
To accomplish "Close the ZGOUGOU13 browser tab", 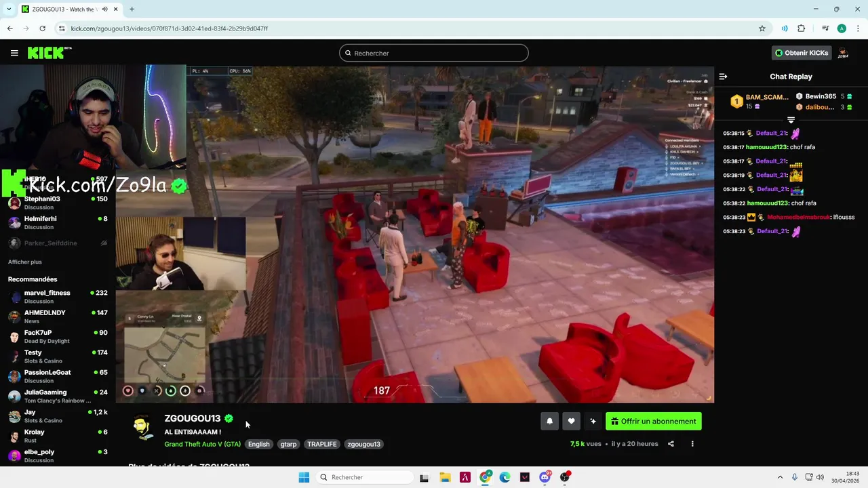I will (x=116, y=9).
